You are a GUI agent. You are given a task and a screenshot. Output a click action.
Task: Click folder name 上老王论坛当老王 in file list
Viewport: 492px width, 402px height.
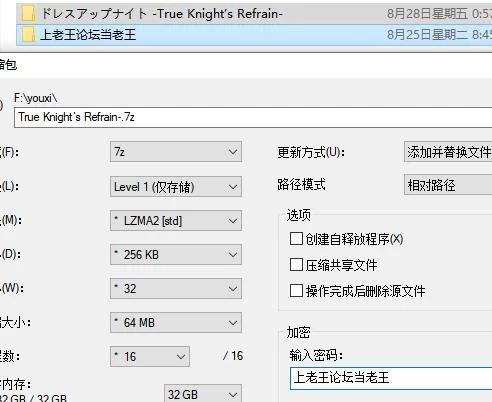coord(88,35)
